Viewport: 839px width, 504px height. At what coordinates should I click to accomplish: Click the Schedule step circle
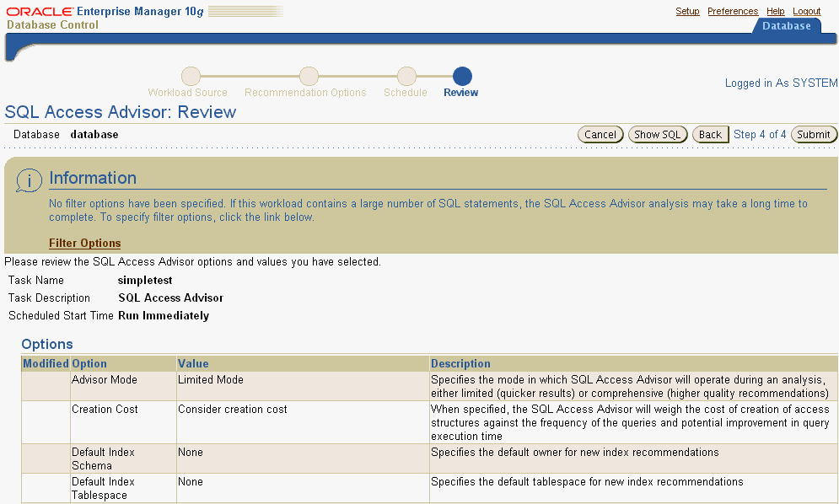point(406,75)
